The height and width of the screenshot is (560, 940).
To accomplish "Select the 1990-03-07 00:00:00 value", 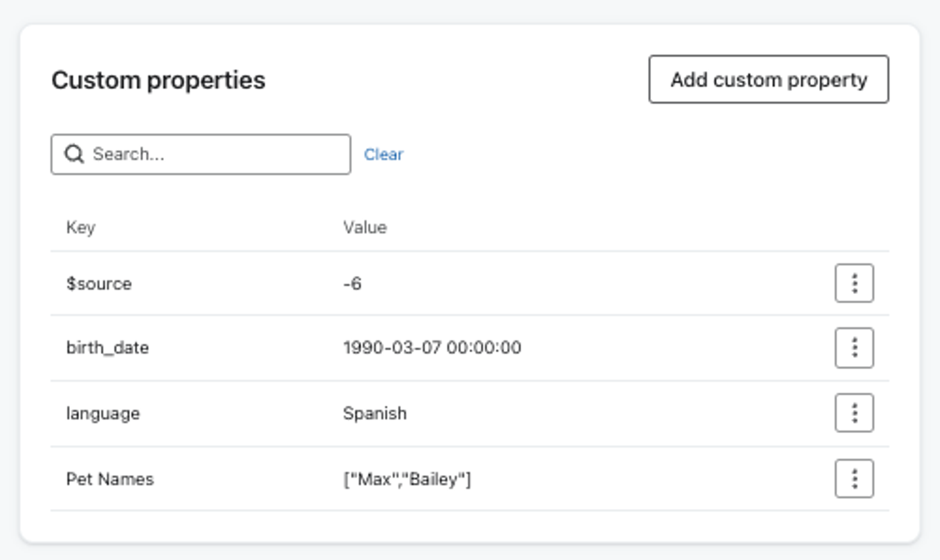I will coord(432,348).
